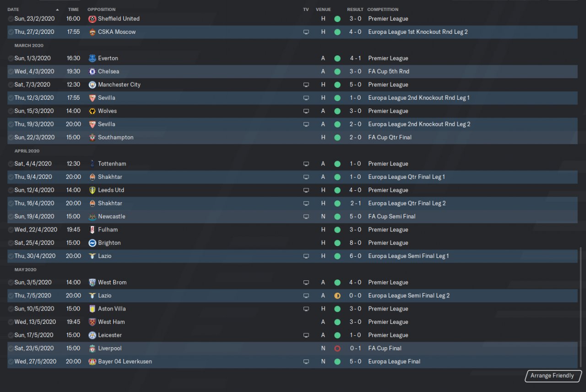This screenshot has width=586, height=392.
Task: Click the Bayer 04 Leverkusen club badge
Action: [x=92, y=362]
